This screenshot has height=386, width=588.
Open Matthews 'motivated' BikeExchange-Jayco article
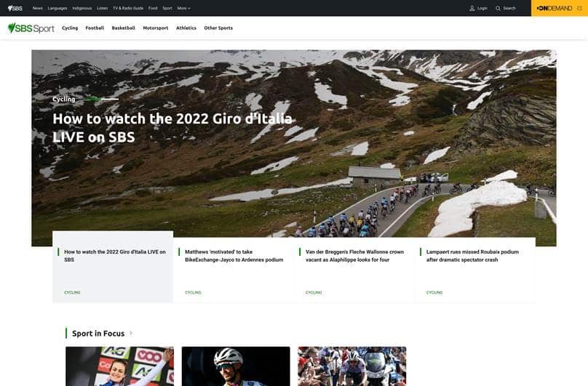[x=234, y=256]
